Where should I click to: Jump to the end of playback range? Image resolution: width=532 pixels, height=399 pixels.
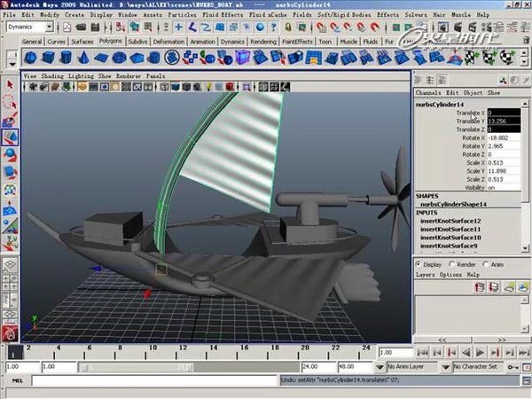(x=523, y=352)
